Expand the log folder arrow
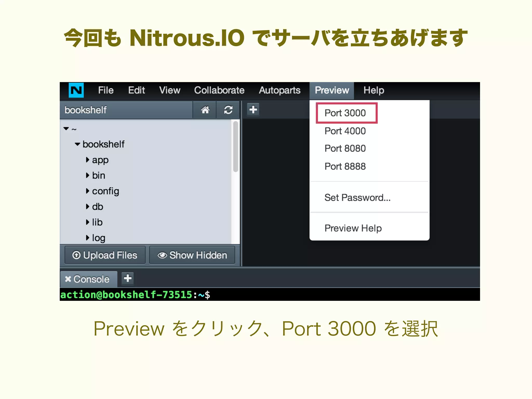This screenshot has width=532, height=399. (x=88, y=237)
